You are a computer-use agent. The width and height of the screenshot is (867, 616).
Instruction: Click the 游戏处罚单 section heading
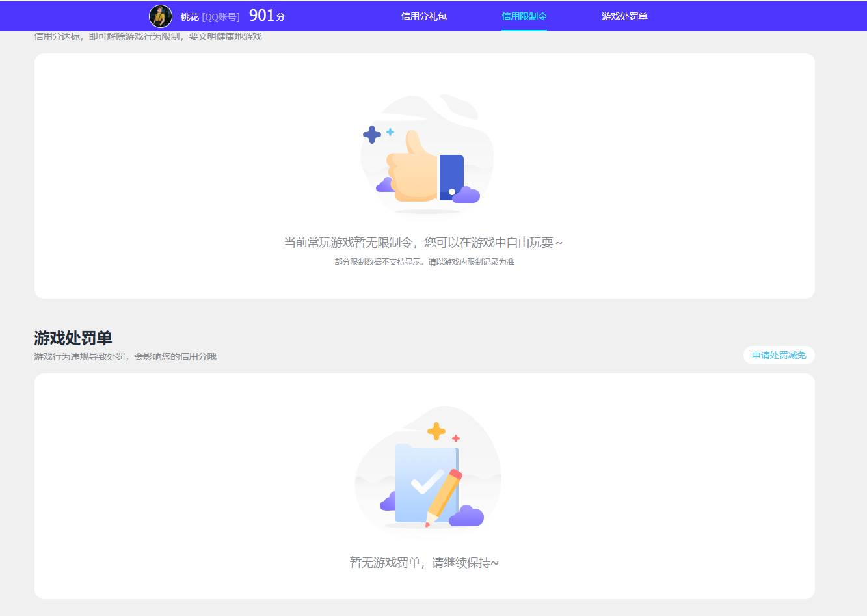tap(72, 338)
